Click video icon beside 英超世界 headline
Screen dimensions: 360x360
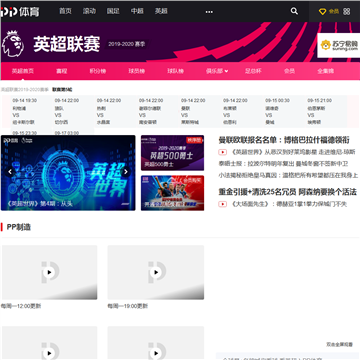[x=223, y=152]
